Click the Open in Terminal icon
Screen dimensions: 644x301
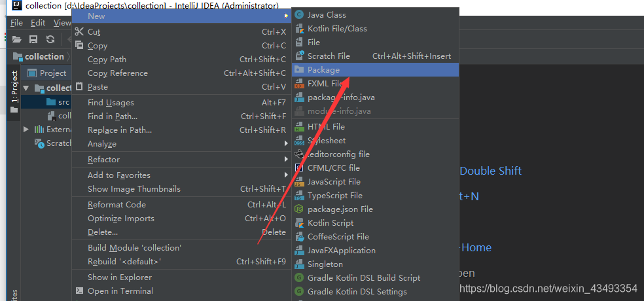pos(79,291)
